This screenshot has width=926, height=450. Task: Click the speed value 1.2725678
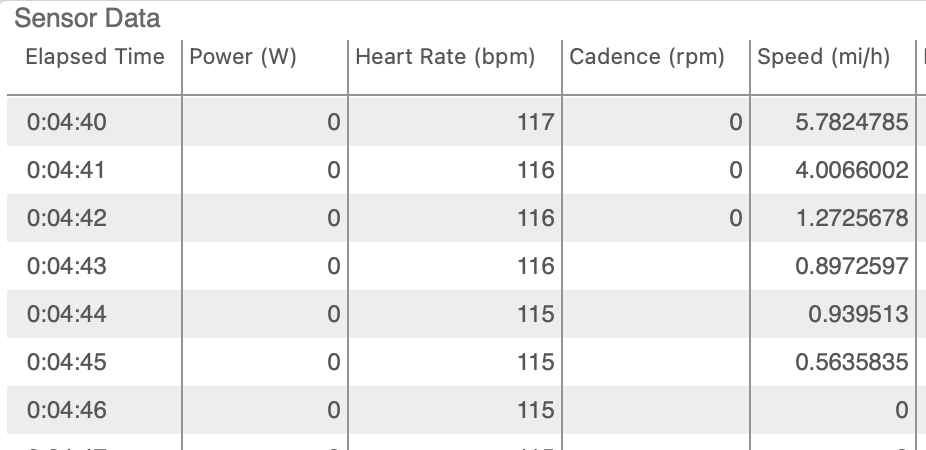(x=852, y=218)
